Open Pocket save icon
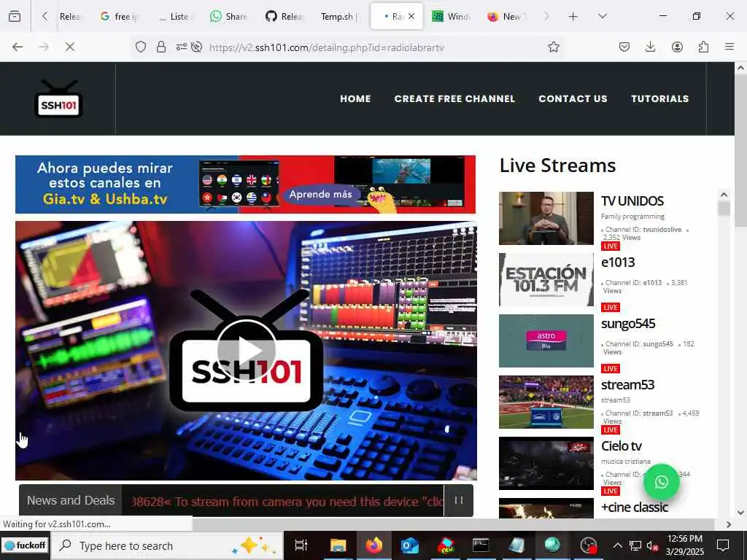This screenshot has height=560, width=747. pyautogui.click(x=624, y=47)
